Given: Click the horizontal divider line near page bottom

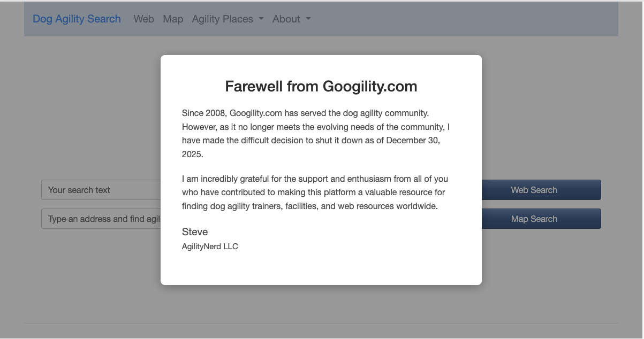Looking at the screenshot, I should coord(321,323).
